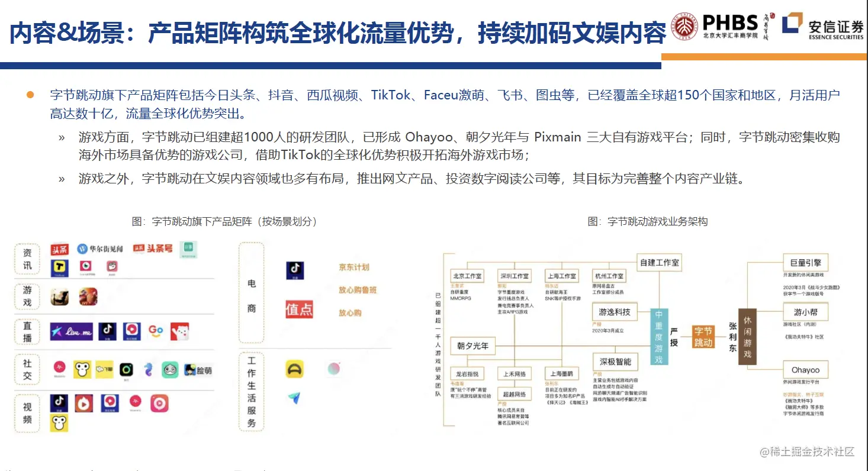
Task: Click the 深极智能 box
Action: (615, 362)
